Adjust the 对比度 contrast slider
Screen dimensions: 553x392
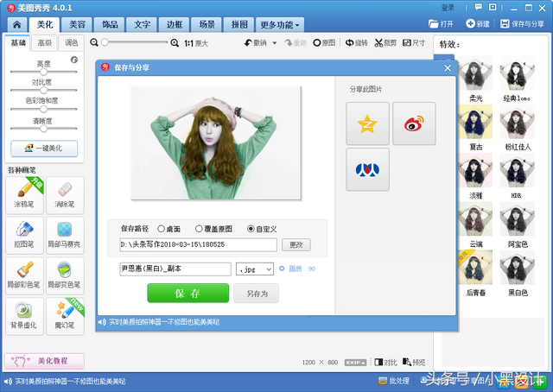(43, 91)
